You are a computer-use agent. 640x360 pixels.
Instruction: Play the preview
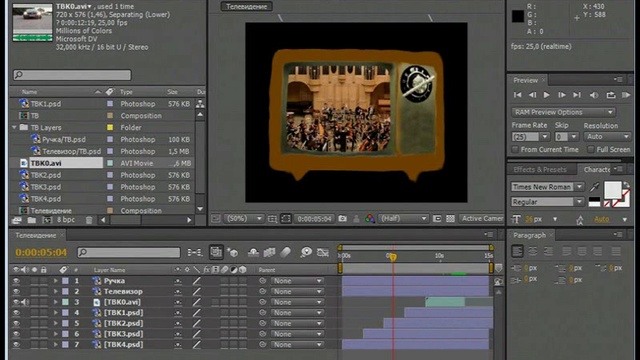tap(547, 95)
